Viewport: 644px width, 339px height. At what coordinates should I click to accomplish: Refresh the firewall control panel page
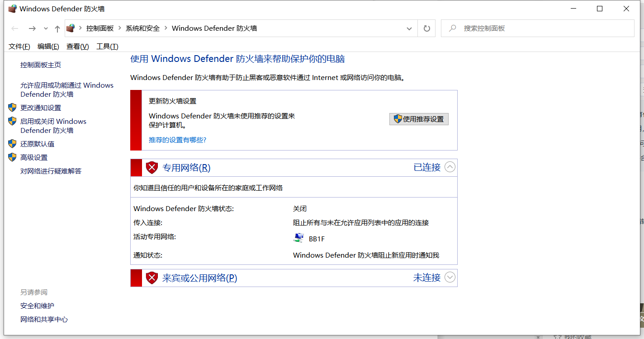tap(426, 28)
